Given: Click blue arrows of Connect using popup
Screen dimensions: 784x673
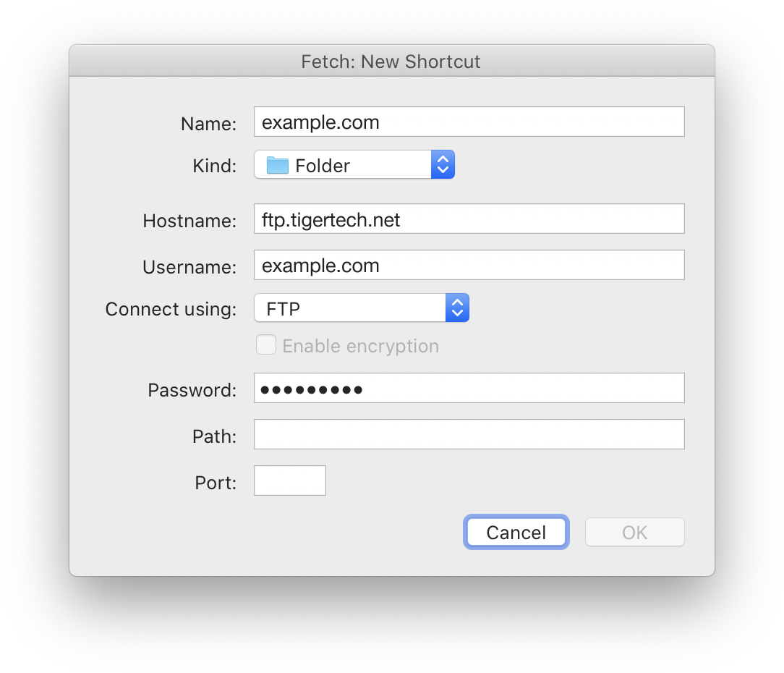Looking at the screenshot, I should [457, 308].
